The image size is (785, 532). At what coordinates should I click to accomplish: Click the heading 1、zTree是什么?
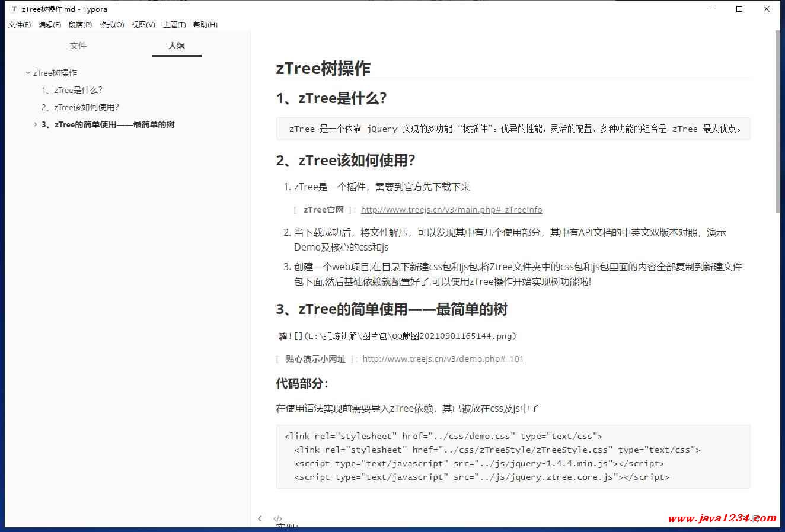331,98
